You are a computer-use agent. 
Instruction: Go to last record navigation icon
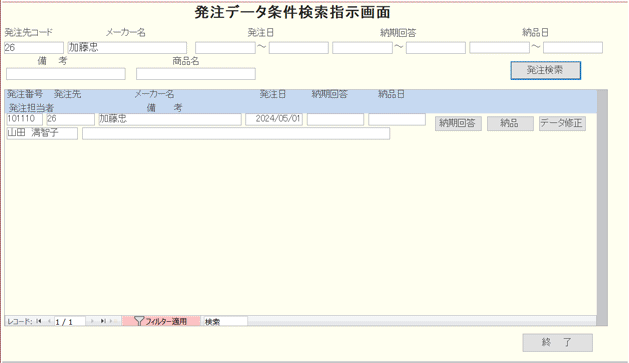[103, 321]
